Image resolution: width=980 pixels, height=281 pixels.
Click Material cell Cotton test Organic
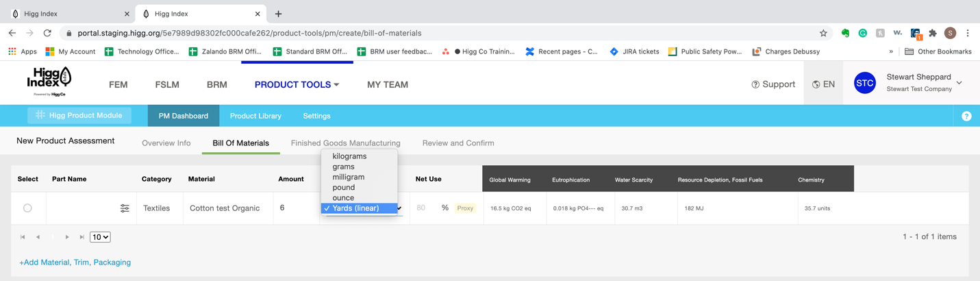[225, 208]
